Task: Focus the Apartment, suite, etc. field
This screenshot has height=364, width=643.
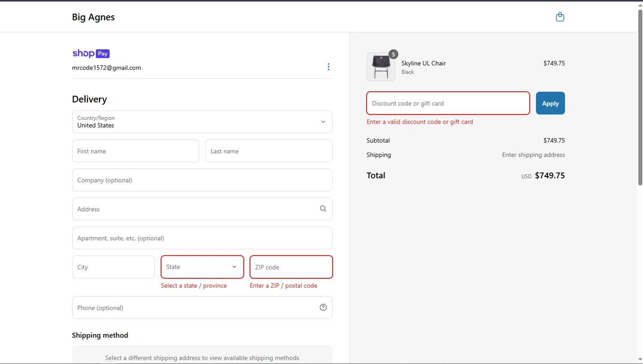Action: (202, 238)
